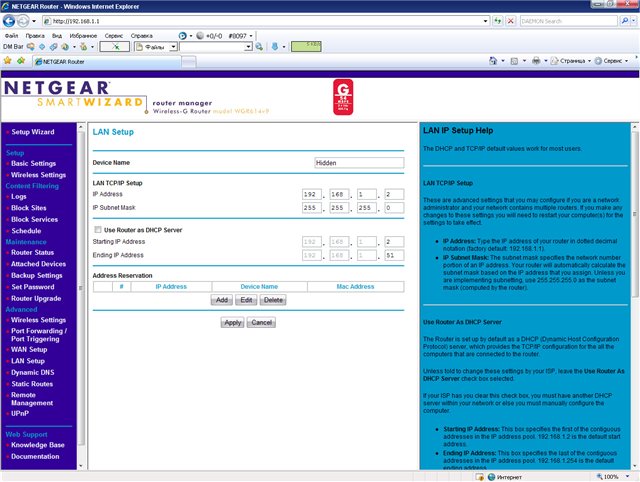The width and height of the screenshot is (640, 482).
Task: Open address bar history dropdown
Action: pos(485,21)
